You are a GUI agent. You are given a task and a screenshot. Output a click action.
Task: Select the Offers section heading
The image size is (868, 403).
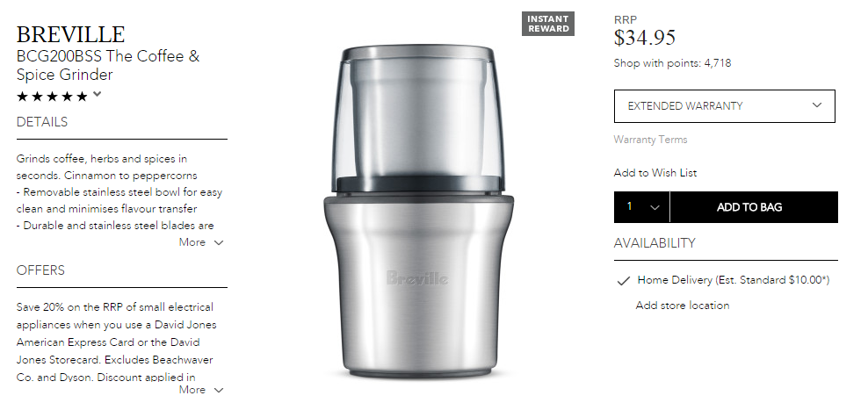[40, 270]
